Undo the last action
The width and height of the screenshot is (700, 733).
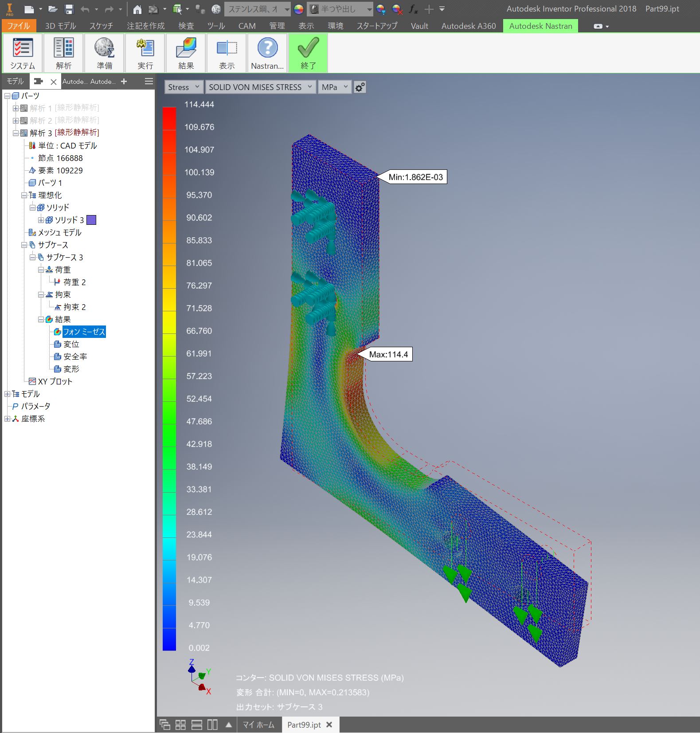tap(85, 9)
